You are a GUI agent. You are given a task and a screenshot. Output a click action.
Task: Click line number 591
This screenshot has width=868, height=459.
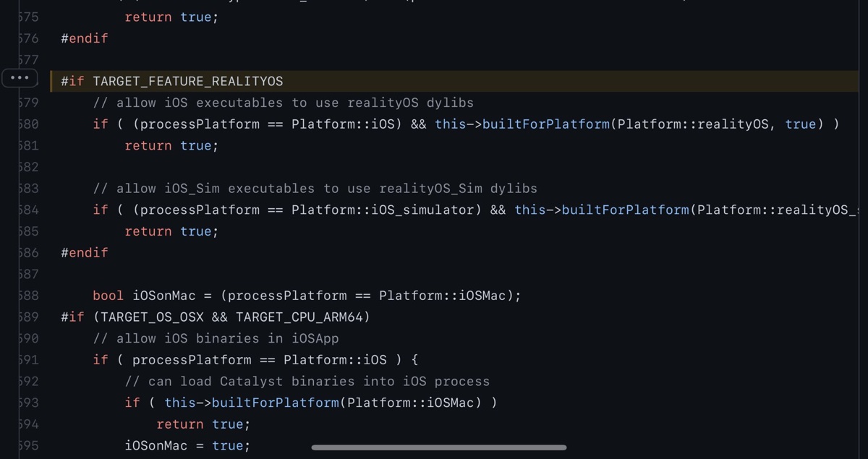(29, 360)
